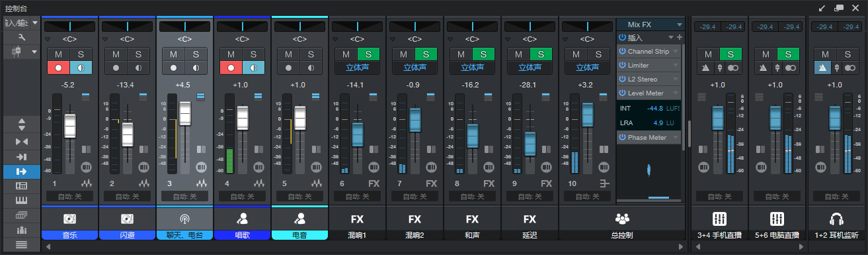
Task: Select the 电音 channel name label
Action: (299, 234)
